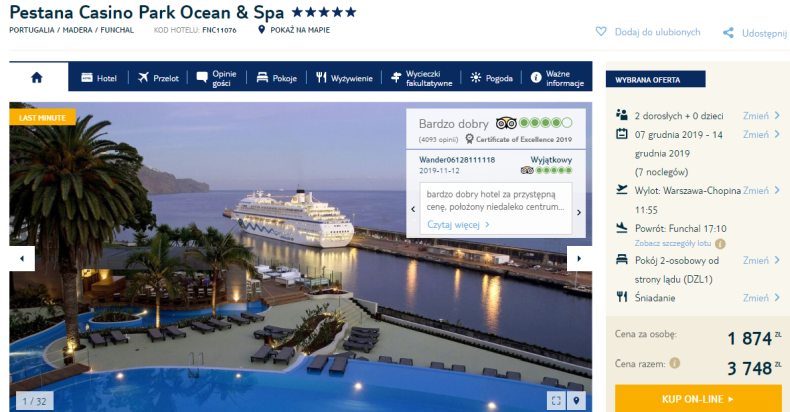Show the next gallery photo
This screenshot has height=412, width=790.
point(579,258)
